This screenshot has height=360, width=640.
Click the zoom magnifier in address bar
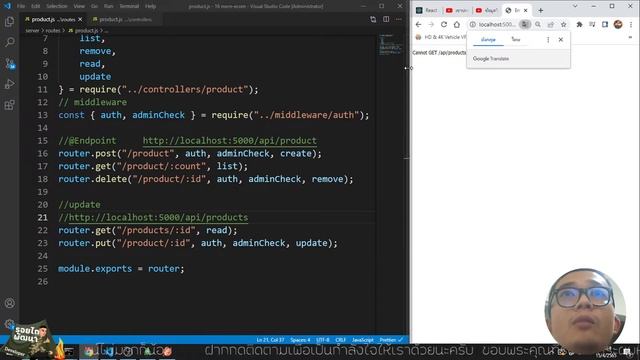(538, 24)
